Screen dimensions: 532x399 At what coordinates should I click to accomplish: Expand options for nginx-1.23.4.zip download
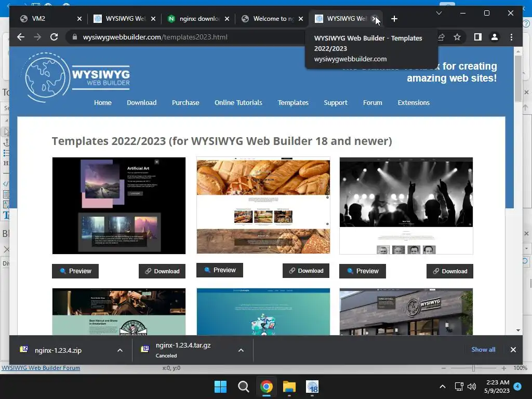[120, 350]
